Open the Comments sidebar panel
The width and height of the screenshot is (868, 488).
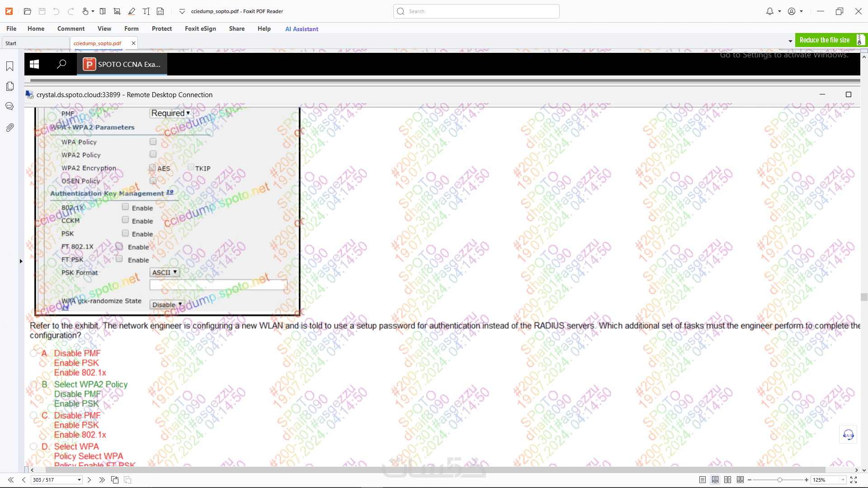[x=9, y=106]
